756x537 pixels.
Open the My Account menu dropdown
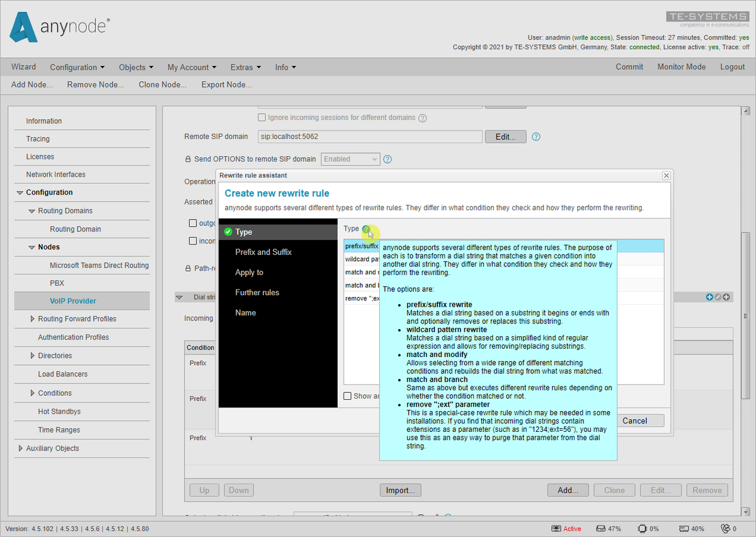point(192,67)
